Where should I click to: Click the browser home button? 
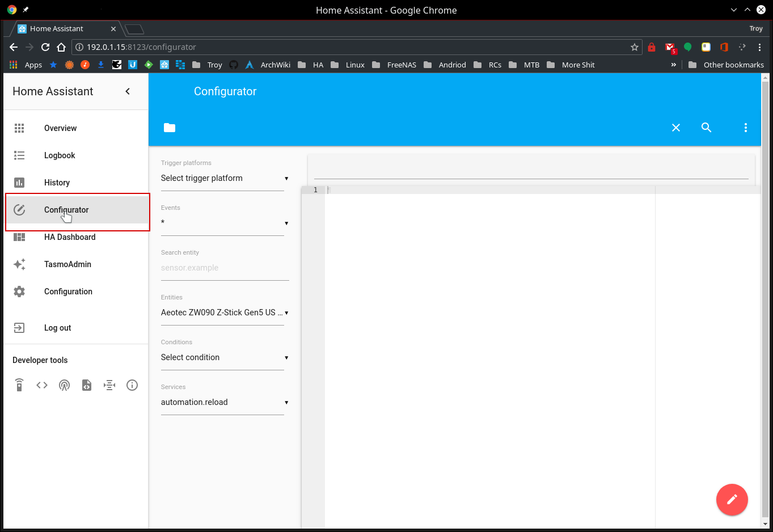tap(61, 47)
